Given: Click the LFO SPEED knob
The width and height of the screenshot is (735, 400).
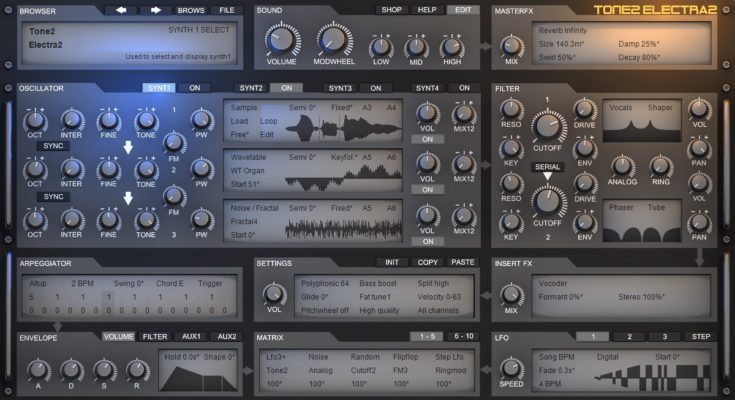Looking at the screenshot, I should pyautogui.click(x=511, y=368).
